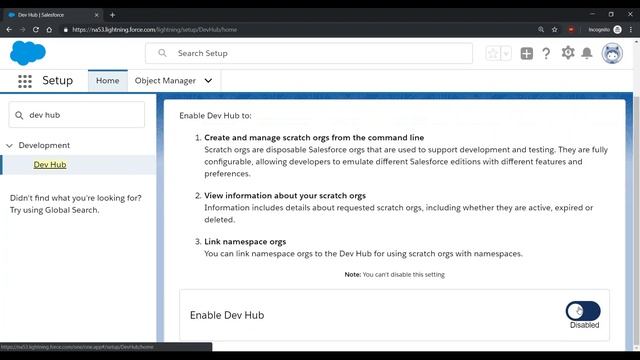Click the Development tree heading
Image resolution: width=640 pixels, height=360 pixels.
point(44,145)
